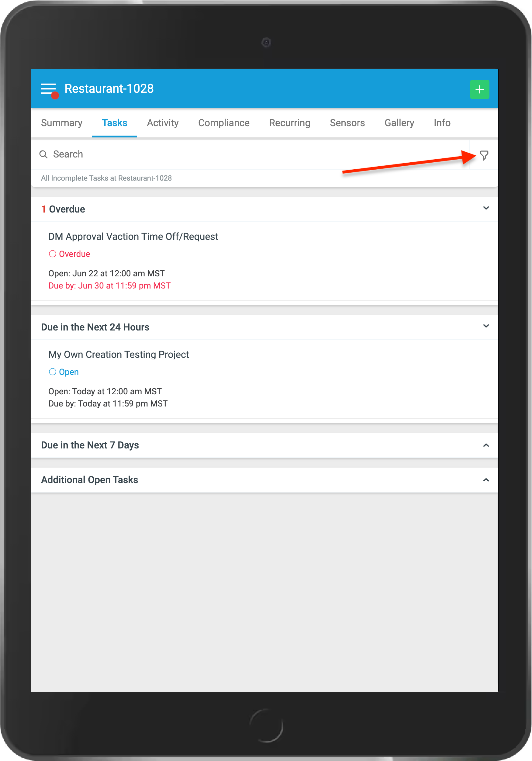Tap the green plus button to add a task
The width and height of the screenshot is (532, 761).
click(479, 89)
